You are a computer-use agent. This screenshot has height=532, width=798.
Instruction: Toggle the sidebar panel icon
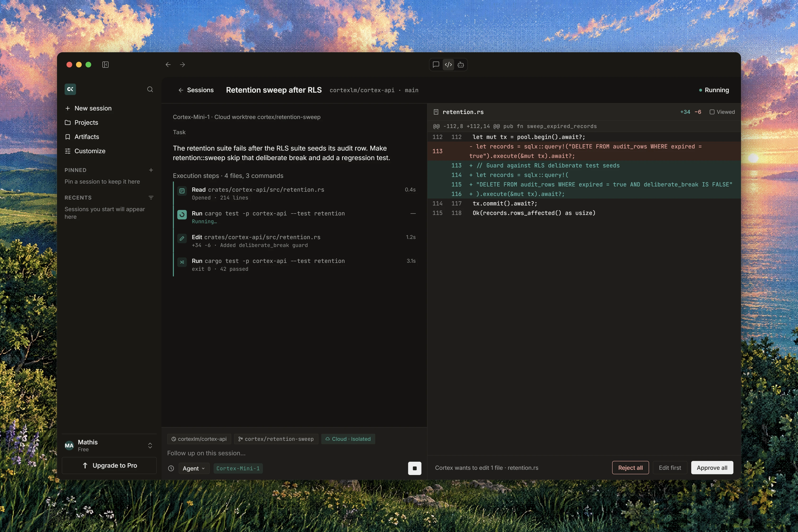[105, 64]
